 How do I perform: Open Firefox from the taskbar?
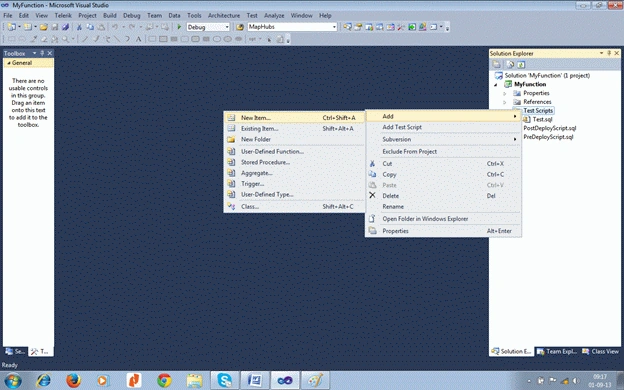click(x=73, y=380)
